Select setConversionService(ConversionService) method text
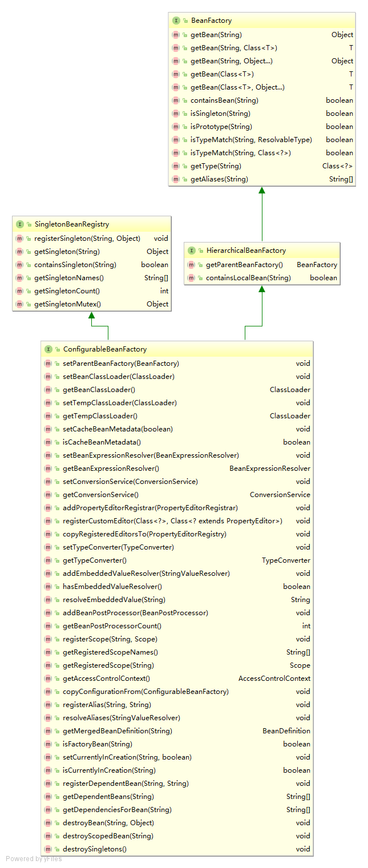The height and width of the screenshot is (868, 368). click(131, 482)
